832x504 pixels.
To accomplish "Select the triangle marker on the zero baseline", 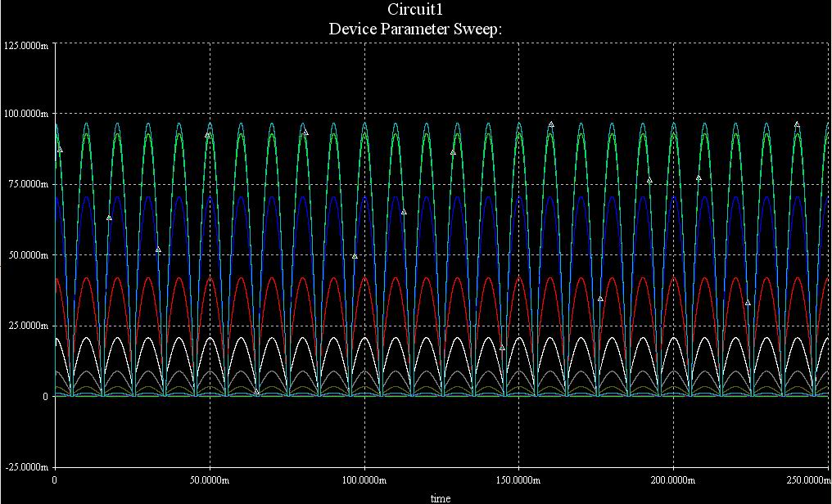I will pyautogui.click(x=256, y=392).
